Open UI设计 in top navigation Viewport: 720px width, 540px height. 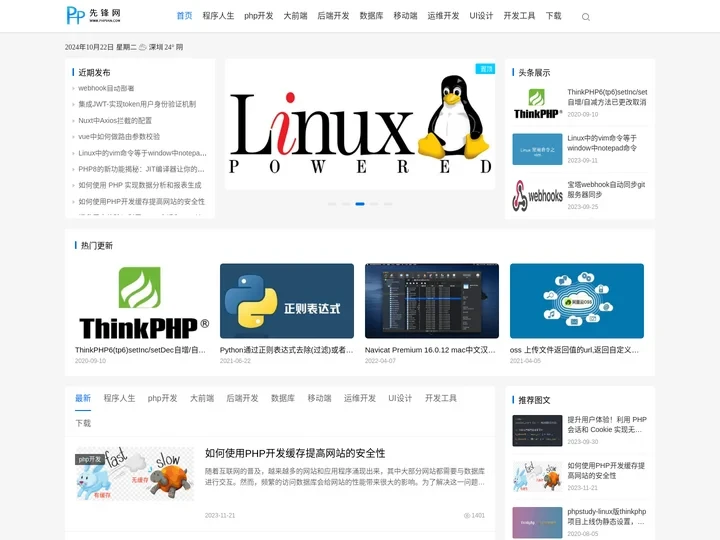(x=481, y=16)
